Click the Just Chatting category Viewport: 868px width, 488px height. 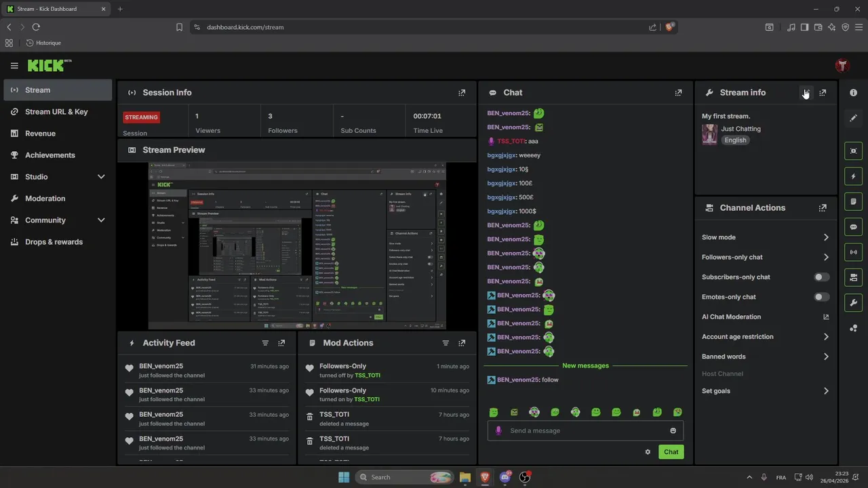point(741,129)
